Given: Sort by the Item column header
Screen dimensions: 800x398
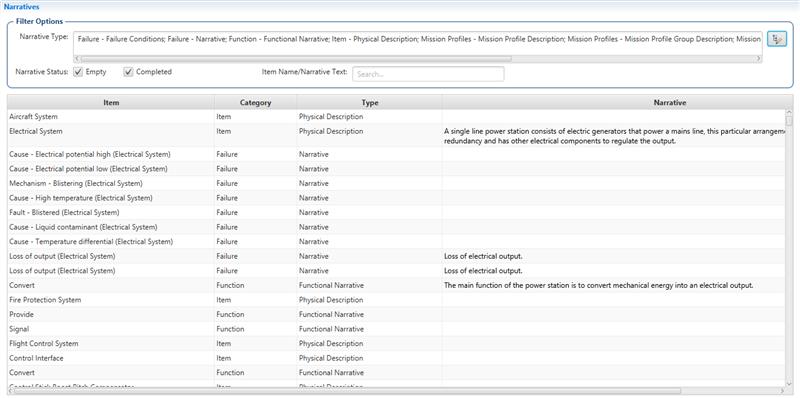Looking at the screenshot, I should coord(111,103).
